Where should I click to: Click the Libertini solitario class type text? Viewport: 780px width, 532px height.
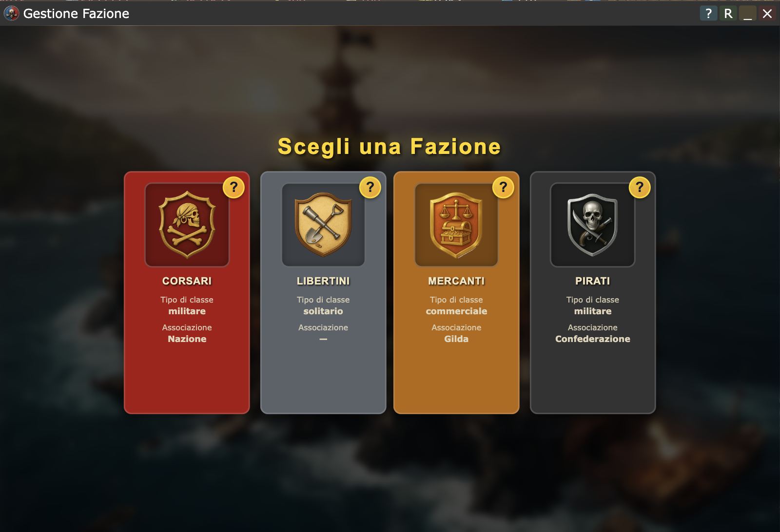coord(323,311)
